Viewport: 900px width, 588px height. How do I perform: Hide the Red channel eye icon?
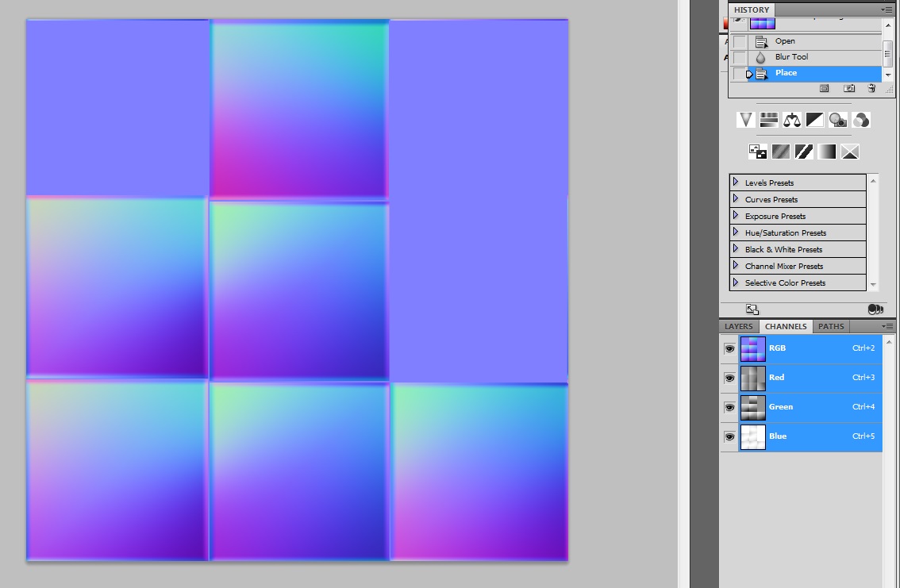pyautogui.click(x=729, y=378)
